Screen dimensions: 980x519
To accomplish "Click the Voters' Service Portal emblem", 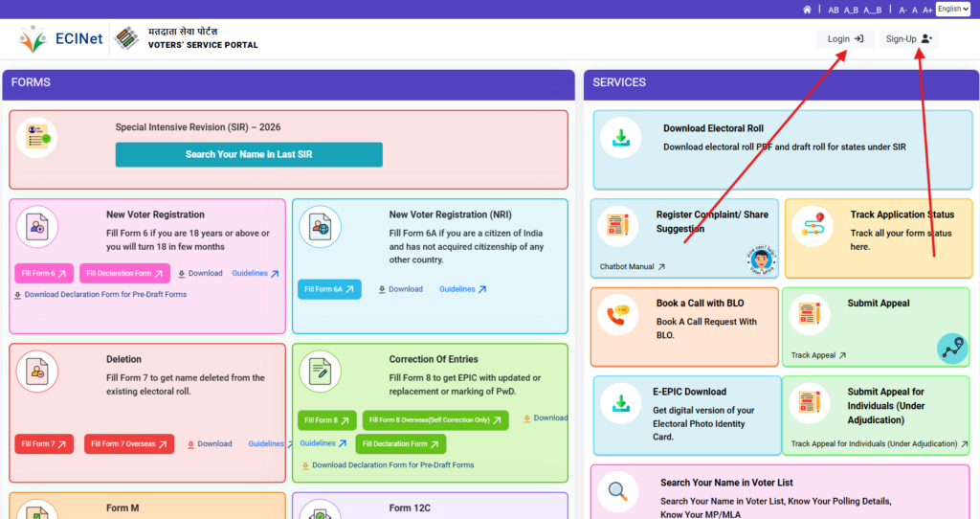I will click(x=127, y=38).
